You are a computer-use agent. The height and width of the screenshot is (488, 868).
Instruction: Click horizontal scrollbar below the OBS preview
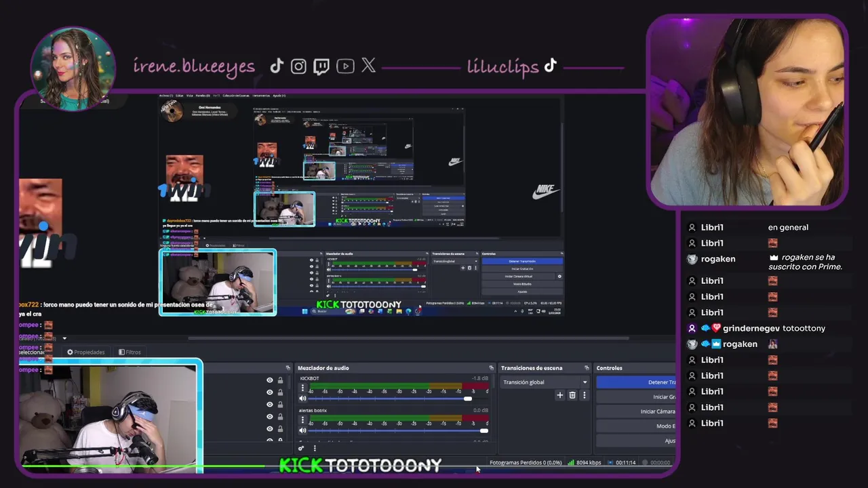tap(409, 338)
